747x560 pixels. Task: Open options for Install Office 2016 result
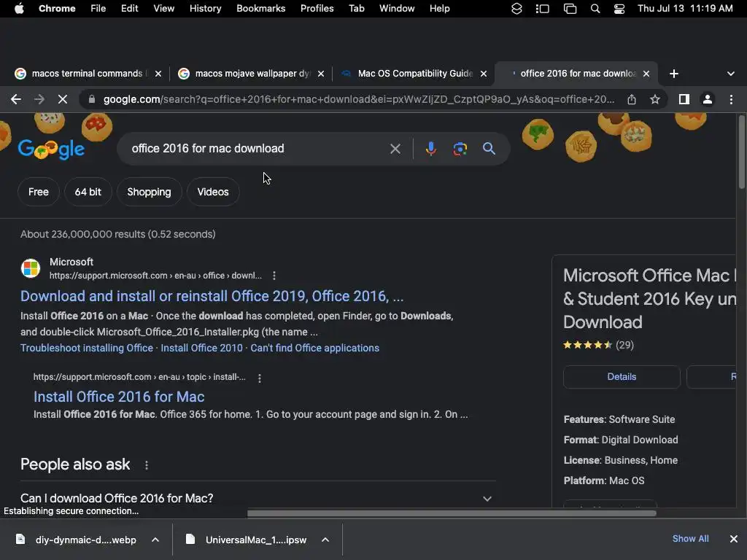tap(259, 378)
